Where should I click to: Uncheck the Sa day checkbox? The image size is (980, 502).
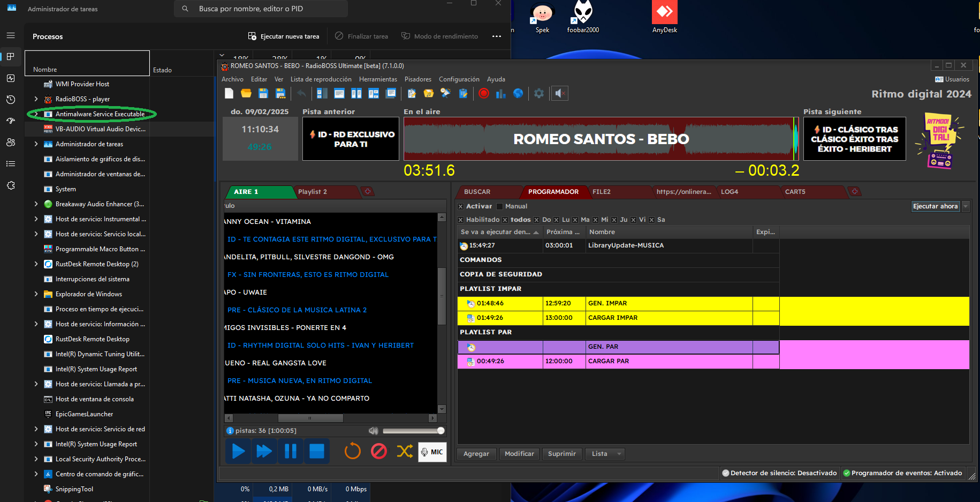click(651, 220)
